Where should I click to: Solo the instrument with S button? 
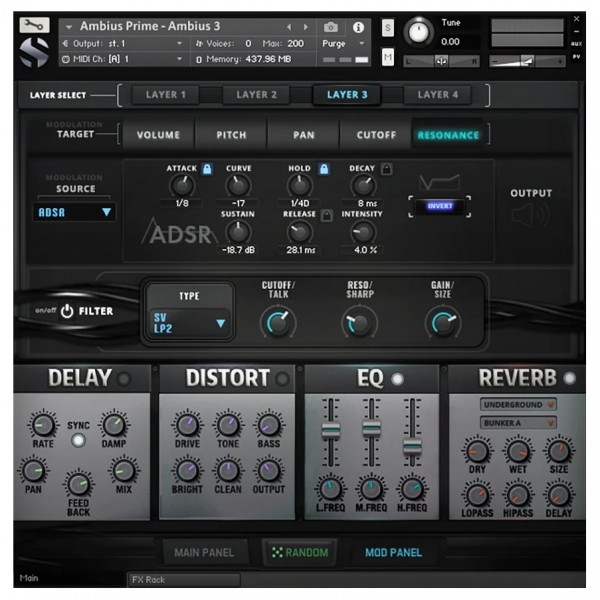click(388, 28)
